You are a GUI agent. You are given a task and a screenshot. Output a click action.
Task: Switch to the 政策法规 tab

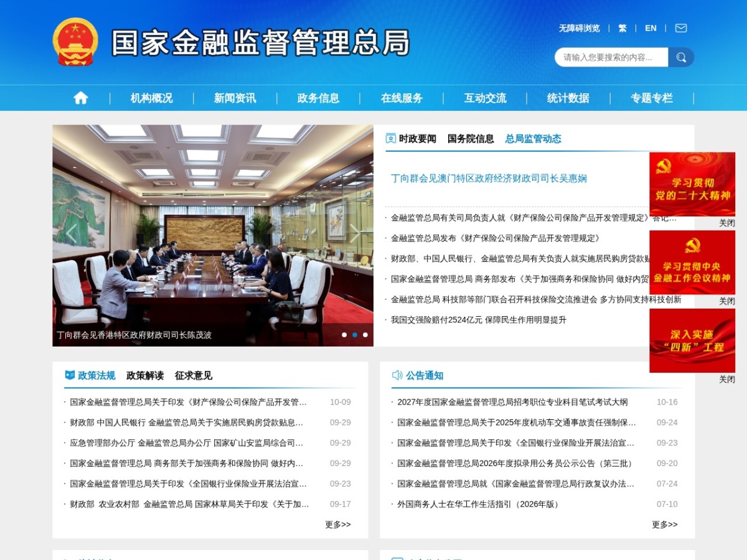[96, 375]
